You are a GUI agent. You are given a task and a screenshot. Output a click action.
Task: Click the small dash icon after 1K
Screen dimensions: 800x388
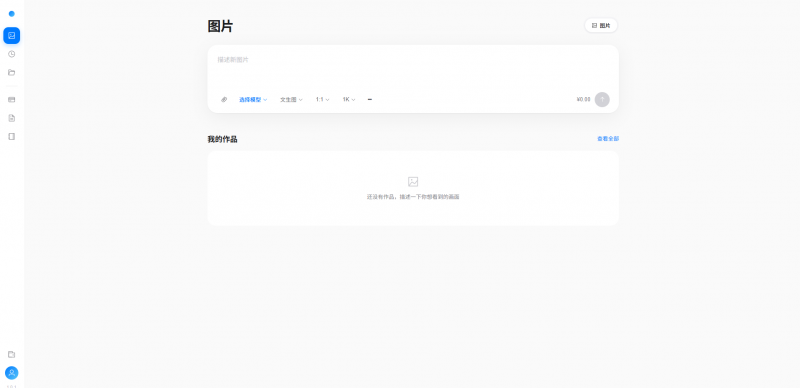pos(370,100)
